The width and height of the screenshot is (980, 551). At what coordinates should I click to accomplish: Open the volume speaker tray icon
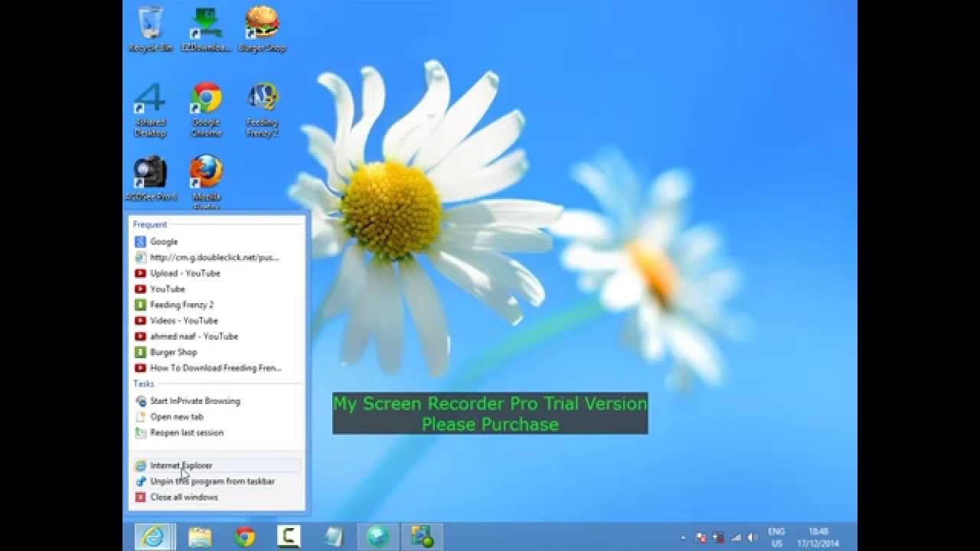click(753, 537)
